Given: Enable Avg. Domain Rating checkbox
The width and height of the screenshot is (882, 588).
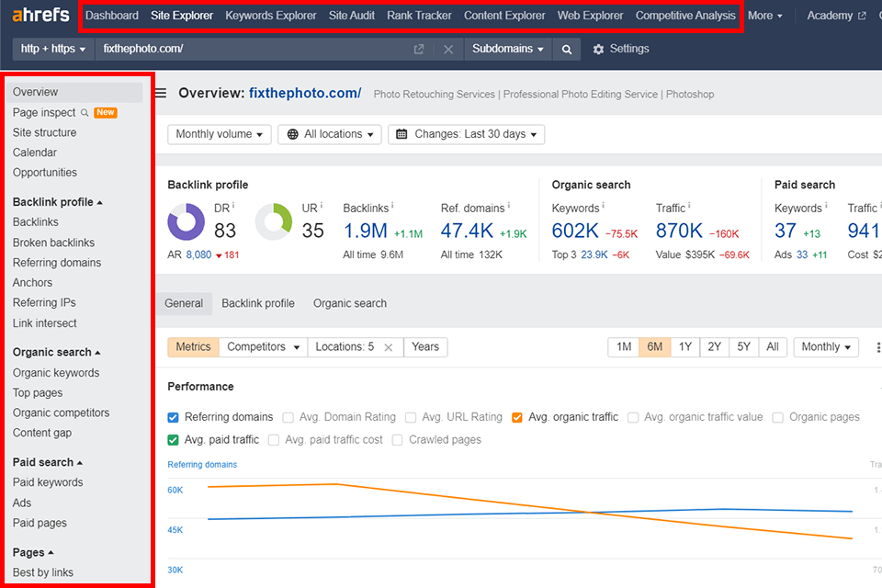Looking at the screenshot, I should tap(288, 417).
